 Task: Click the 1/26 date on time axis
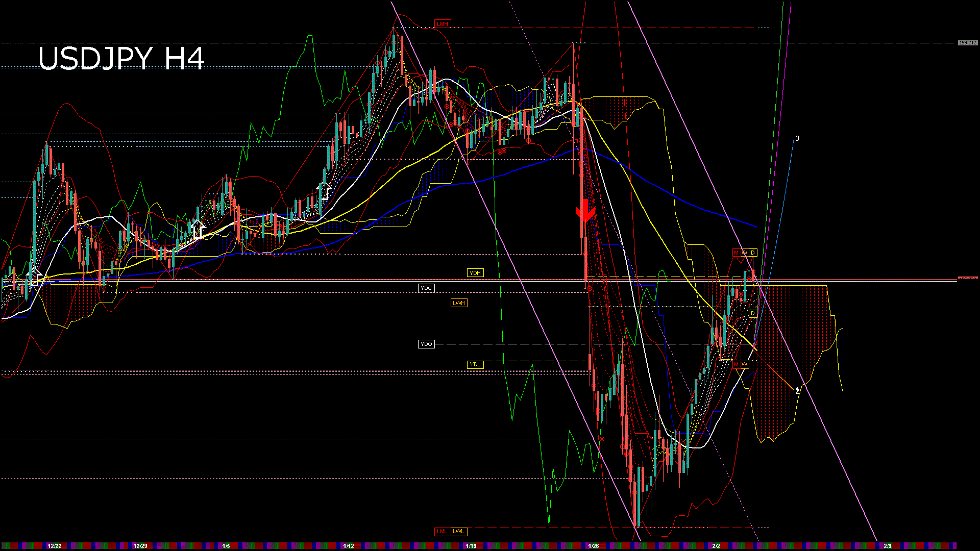pos(594,546)
